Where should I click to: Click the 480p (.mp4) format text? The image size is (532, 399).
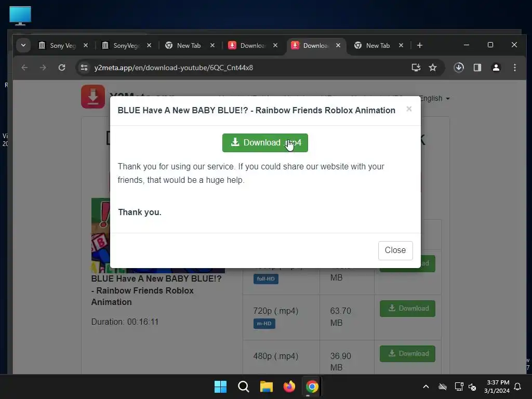tap(275, 356)
